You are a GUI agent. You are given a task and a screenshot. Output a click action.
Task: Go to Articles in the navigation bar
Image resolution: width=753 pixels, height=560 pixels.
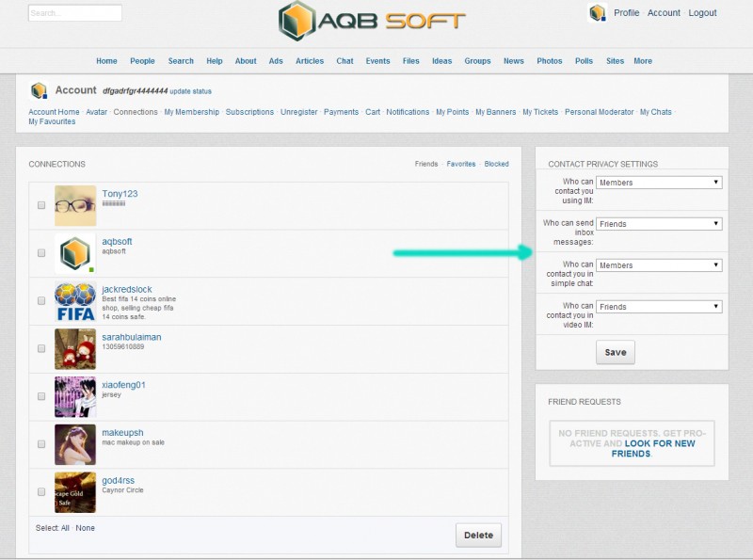(310, 61)
